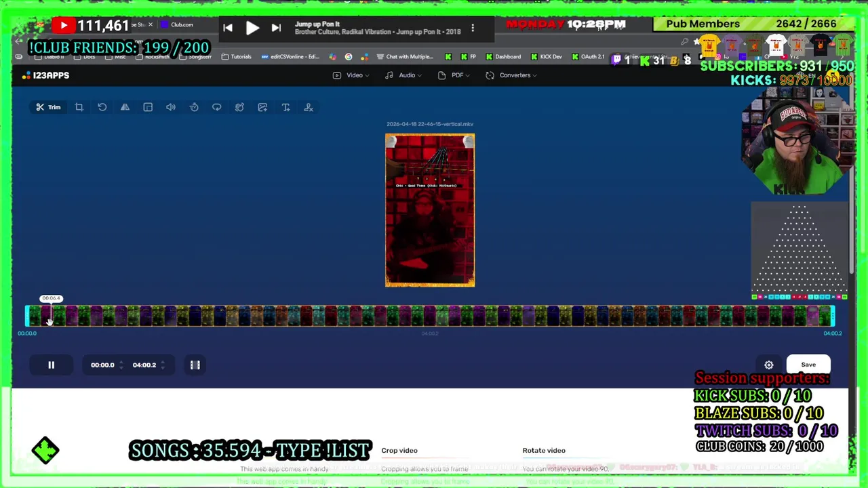
Task: Open the Tutorials bookmark folder
Action: coord(236,57)
